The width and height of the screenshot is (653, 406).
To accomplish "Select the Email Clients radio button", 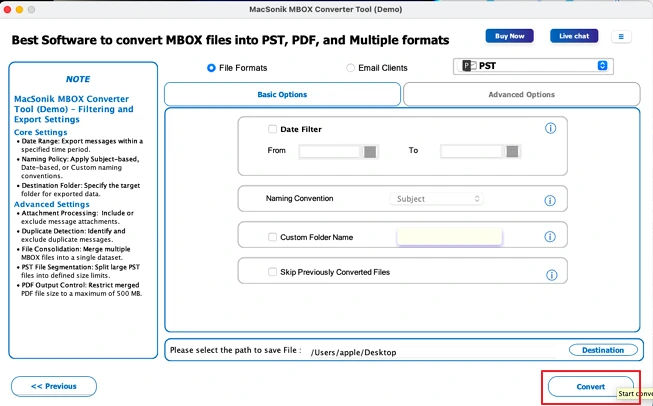I will [350, 68].
